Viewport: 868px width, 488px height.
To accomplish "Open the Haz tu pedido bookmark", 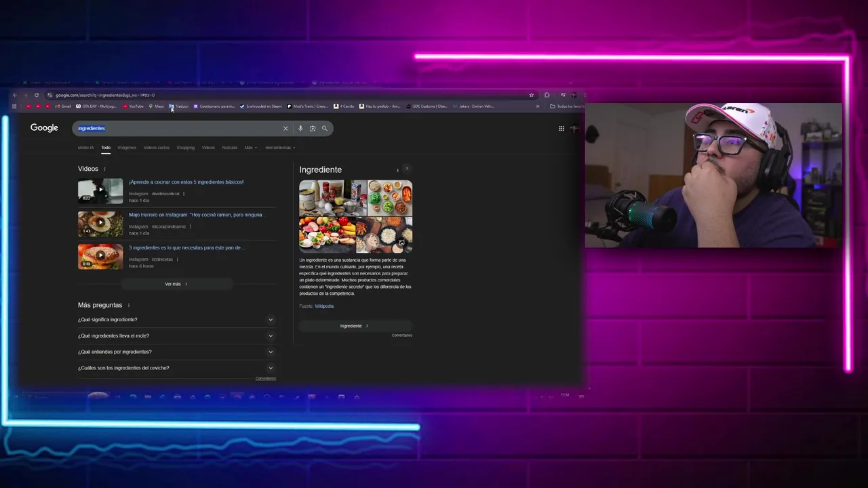I will click(x=380, y=106).
